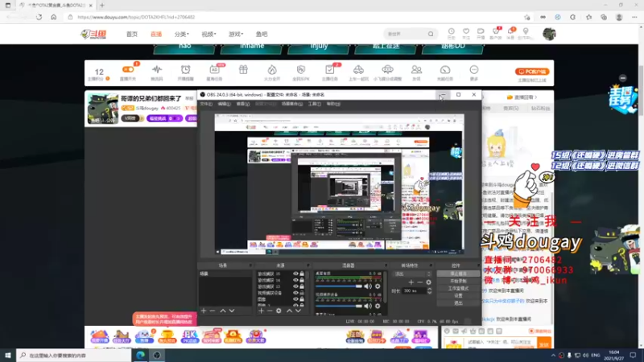644x362 pixels.
Task: Hide the 游戏捕获 13 source
Action: (295, 286)
